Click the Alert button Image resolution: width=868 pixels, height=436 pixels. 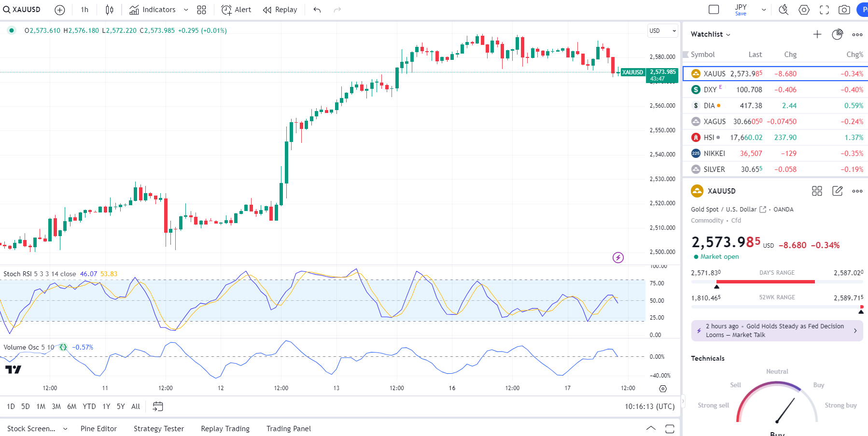click(x=236, y=10)
